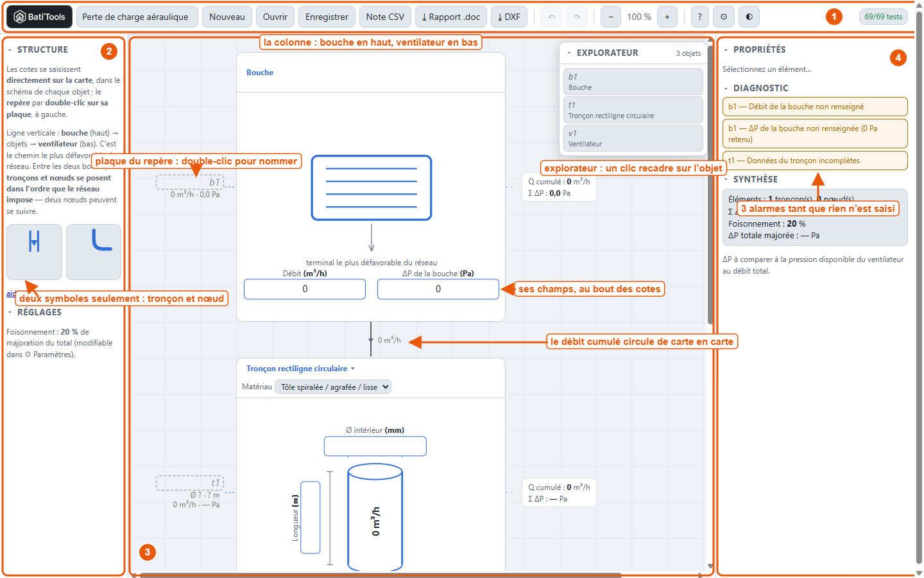Open help with the question mark button

pyautogui.click(x=700, y=17)
